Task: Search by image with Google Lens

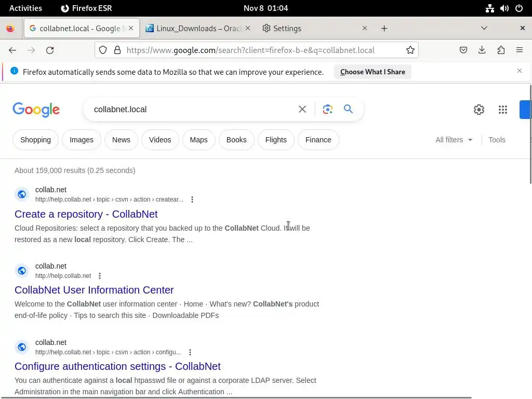Action: [327, 109]
